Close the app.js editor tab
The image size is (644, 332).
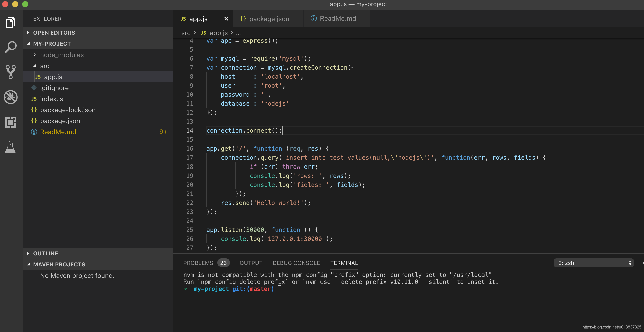[226, 19]
